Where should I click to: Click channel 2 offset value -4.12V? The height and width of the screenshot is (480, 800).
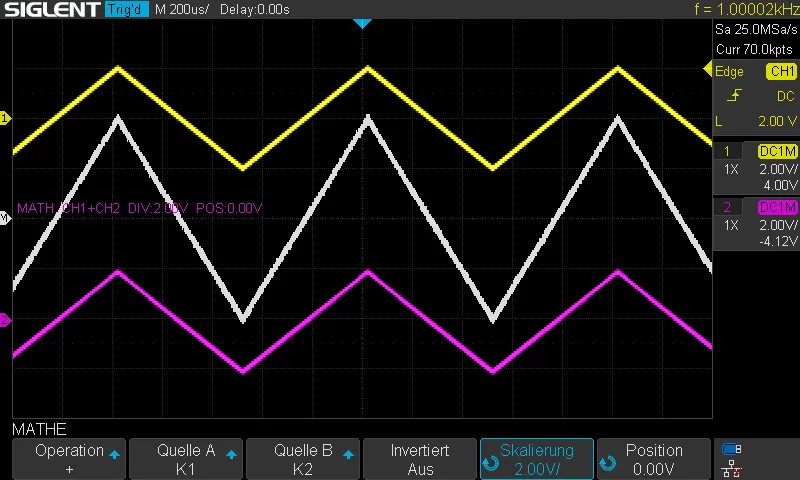click(x=778, y=241)
